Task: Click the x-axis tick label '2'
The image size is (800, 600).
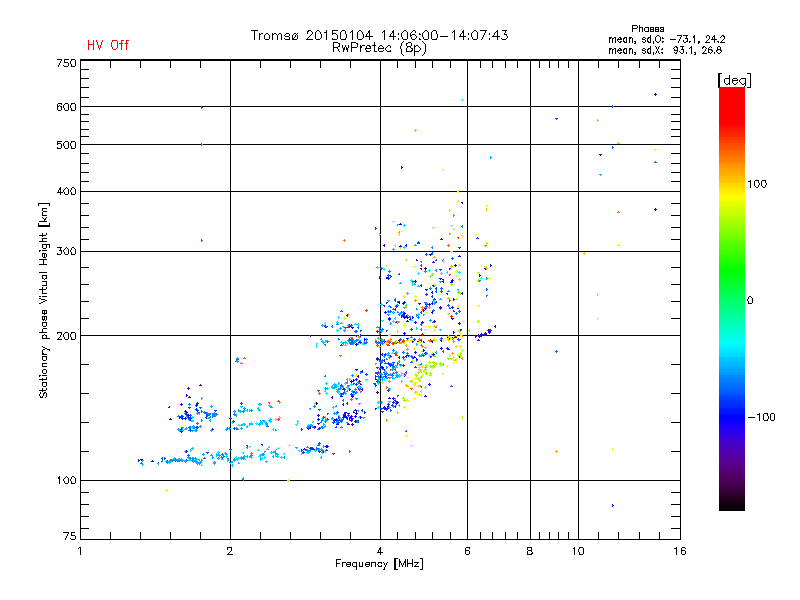Action: tap(230, 551)
